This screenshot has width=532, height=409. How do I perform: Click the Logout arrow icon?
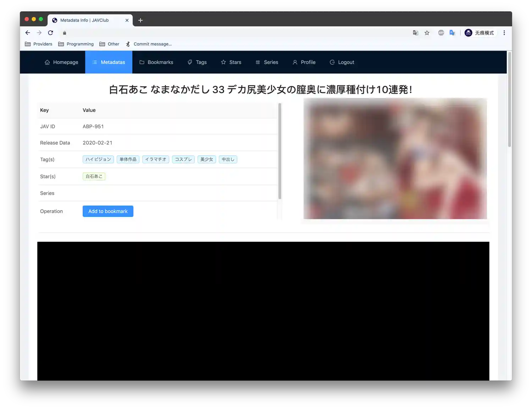pos(332,62)
